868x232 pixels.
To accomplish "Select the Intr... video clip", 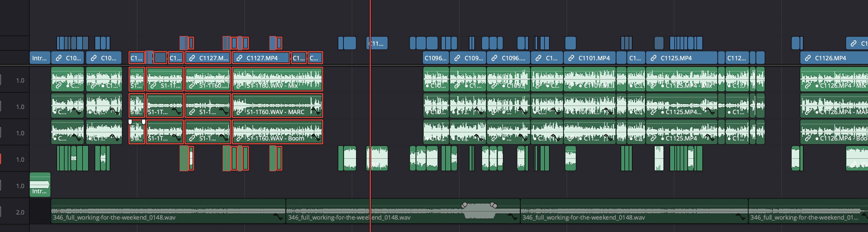I will [40, 58].
